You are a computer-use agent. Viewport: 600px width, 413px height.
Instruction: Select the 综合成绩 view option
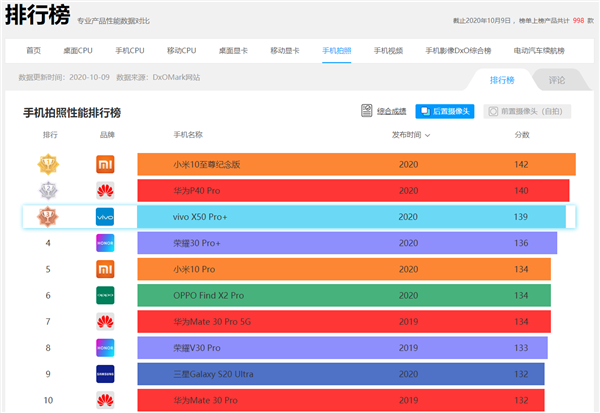383,112
